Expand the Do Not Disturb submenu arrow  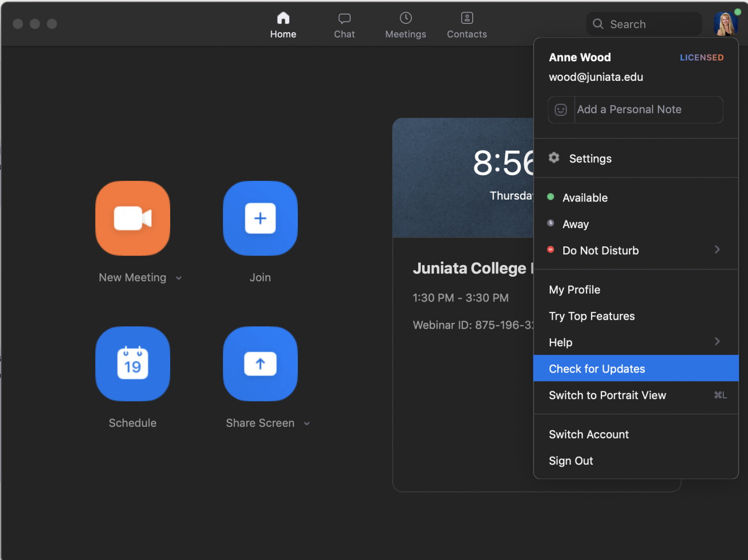tap(717, 250)
